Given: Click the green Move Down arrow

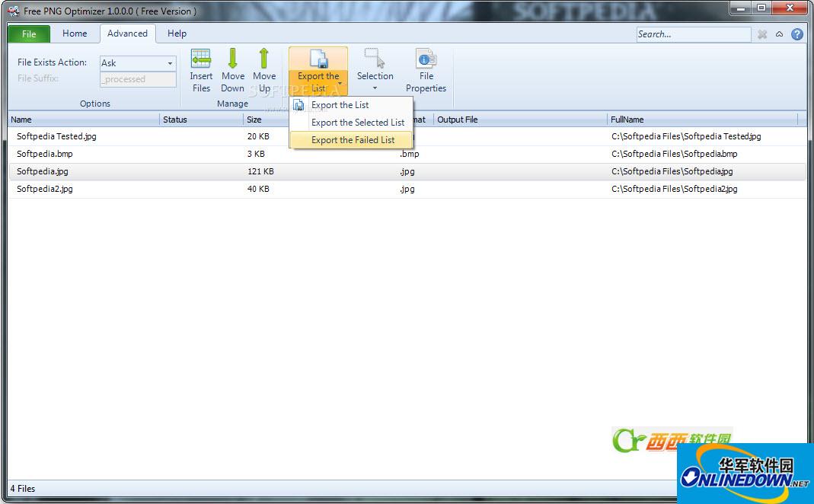Looking at the screenshot, I should (x=232, y=59).
